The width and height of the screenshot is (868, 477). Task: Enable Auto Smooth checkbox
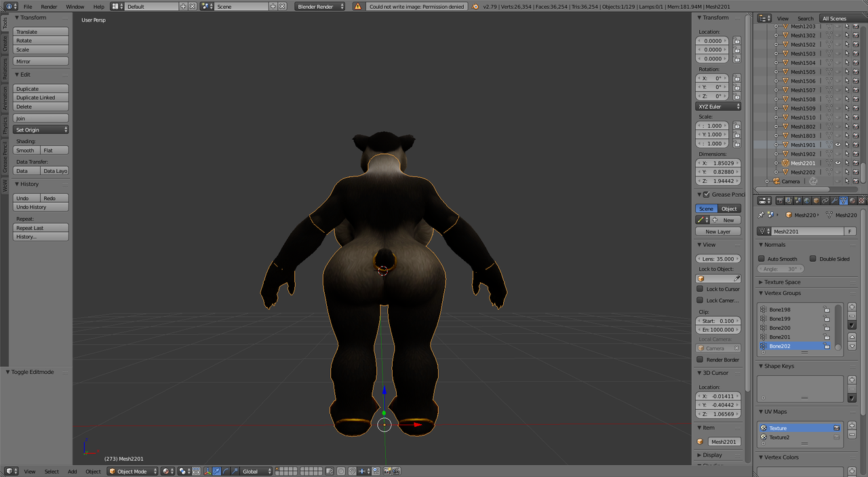[x=762, y=259]
